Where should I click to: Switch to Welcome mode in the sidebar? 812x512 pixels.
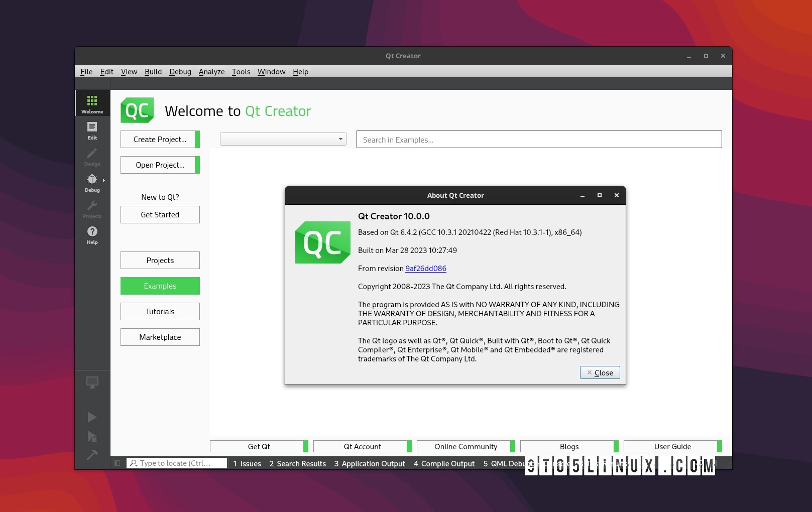pyautogui.click(x=92, y=103)
